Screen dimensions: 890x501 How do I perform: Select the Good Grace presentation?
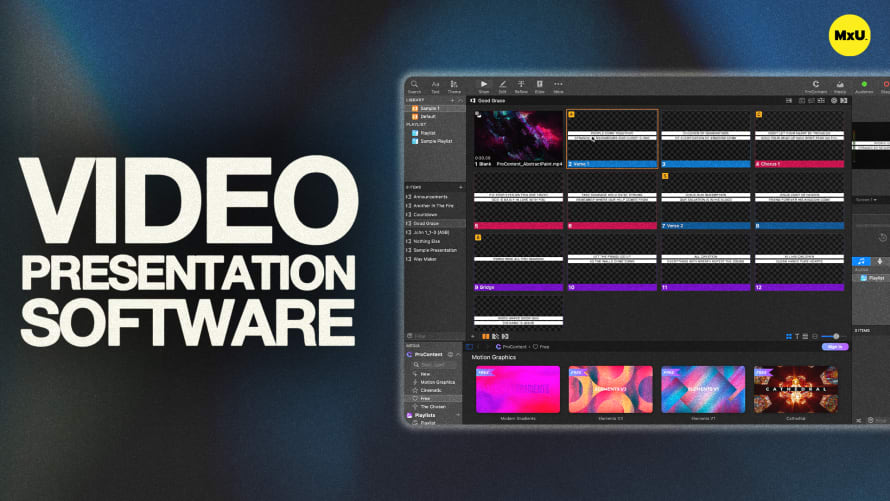coord(427,223)
